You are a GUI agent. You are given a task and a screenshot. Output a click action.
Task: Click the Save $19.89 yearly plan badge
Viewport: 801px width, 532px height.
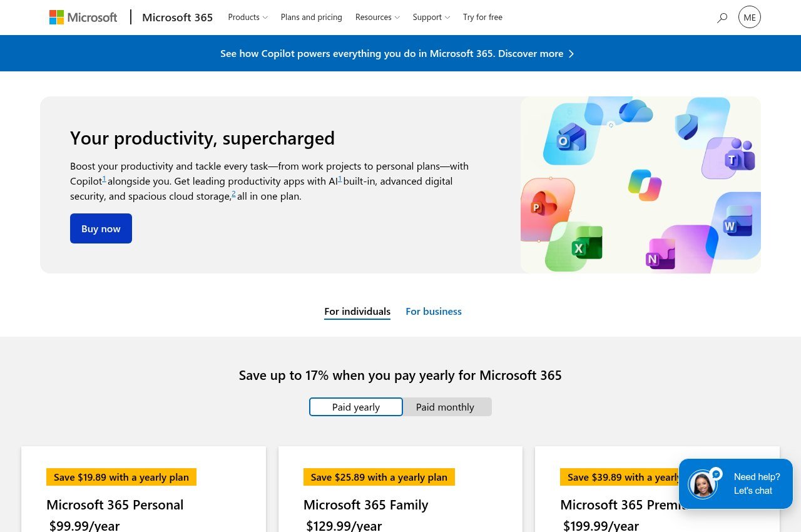pos(121,477)
